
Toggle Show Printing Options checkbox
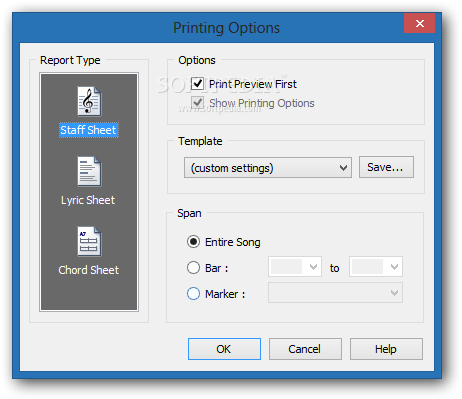click(197, 103)
